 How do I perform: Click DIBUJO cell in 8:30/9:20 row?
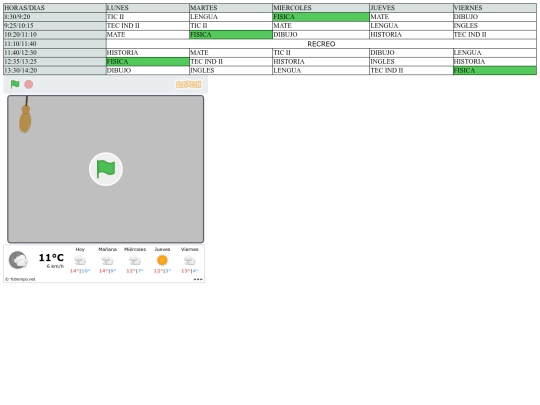point(495,17)
